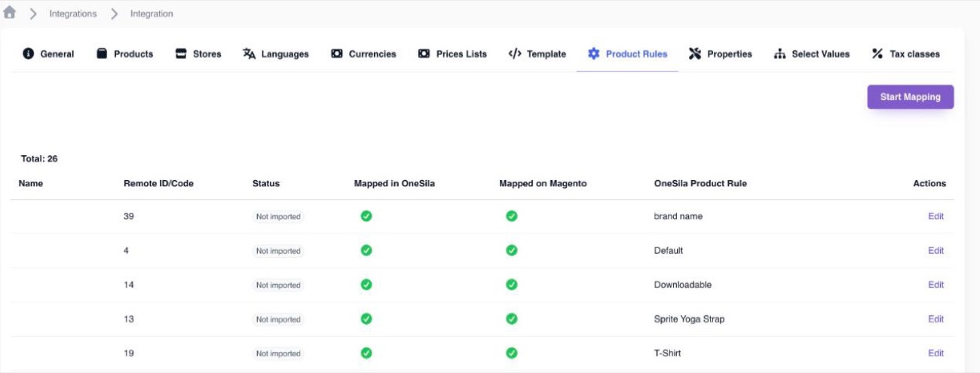Viewport: 980px width, 373px height.
Task: Switch to the Currencies tab
Action: point(363,54)
